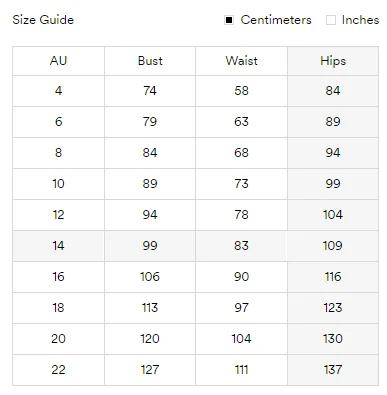Click the Size Guide heading
Image resolution: width=387 pixels, height=395 pixels.
(x=43, y=20)
